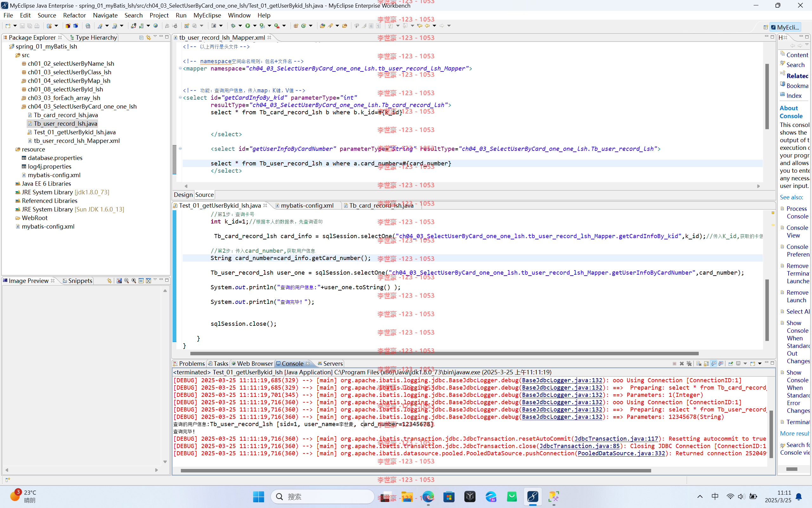Click the Last Edit Location arrow icon

[x=420, y=26]
